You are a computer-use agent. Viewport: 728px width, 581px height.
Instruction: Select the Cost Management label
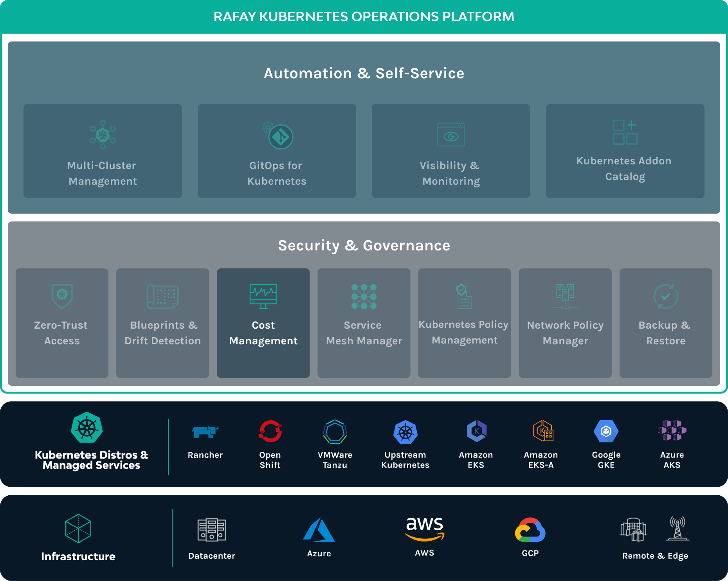pos(263,333)
